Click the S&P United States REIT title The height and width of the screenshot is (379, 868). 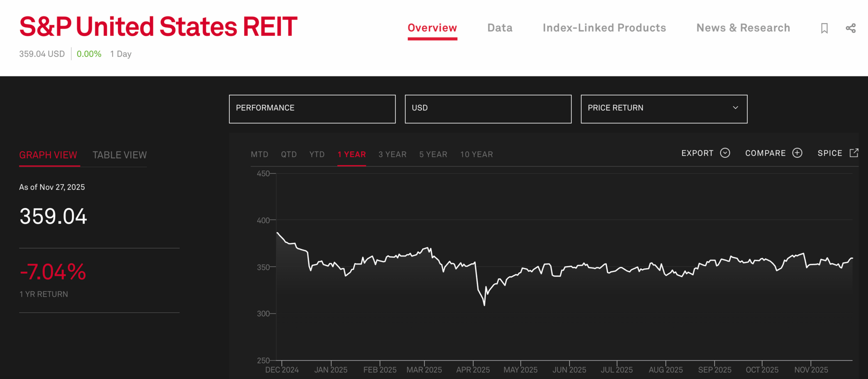158,27
